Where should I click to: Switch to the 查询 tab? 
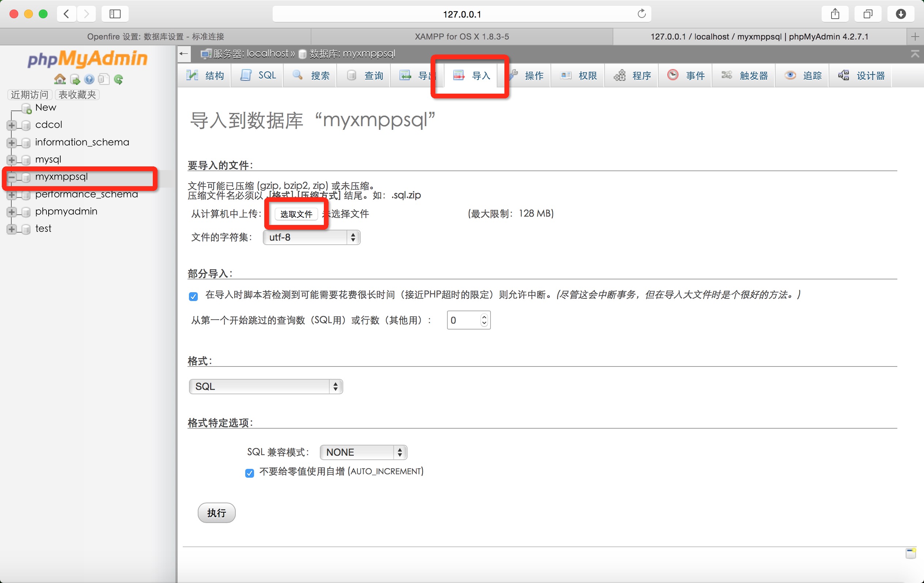[364, 75]
